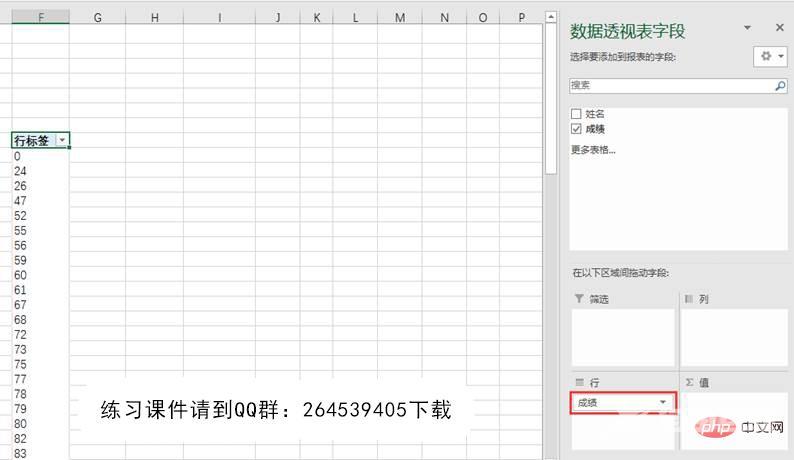The width and height of the screenshot is (794, 460).
Task: Open task pane options arrow beside title
Action: click(x=747, y=27)
